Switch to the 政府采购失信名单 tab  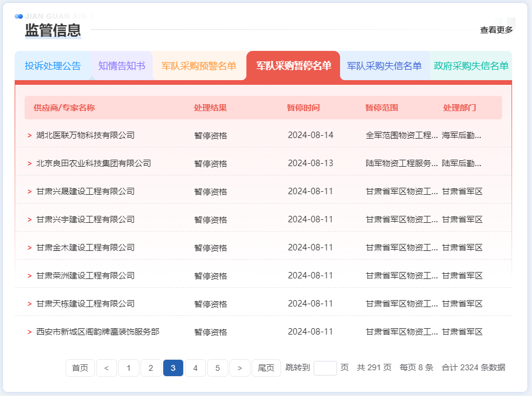coord(471,66)
